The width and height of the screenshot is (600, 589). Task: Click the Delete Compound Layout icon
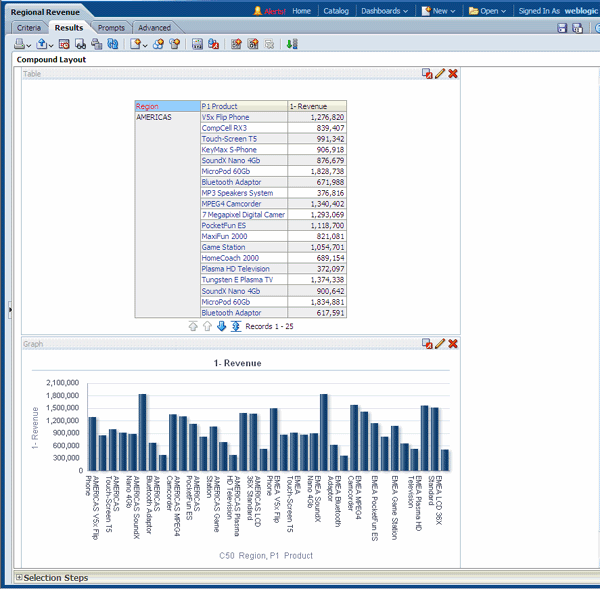tap(269, 44)
